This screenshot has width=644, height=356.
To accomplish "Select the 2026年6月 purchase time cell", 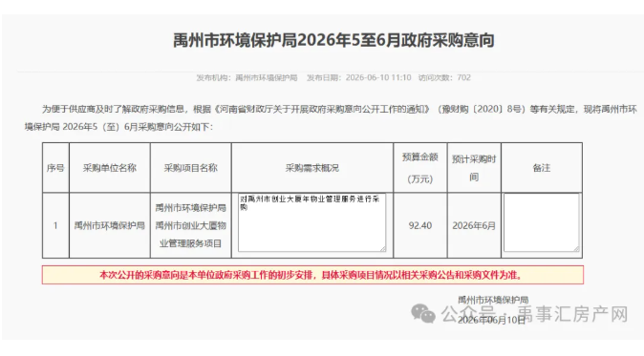I will tap(474, 225).
